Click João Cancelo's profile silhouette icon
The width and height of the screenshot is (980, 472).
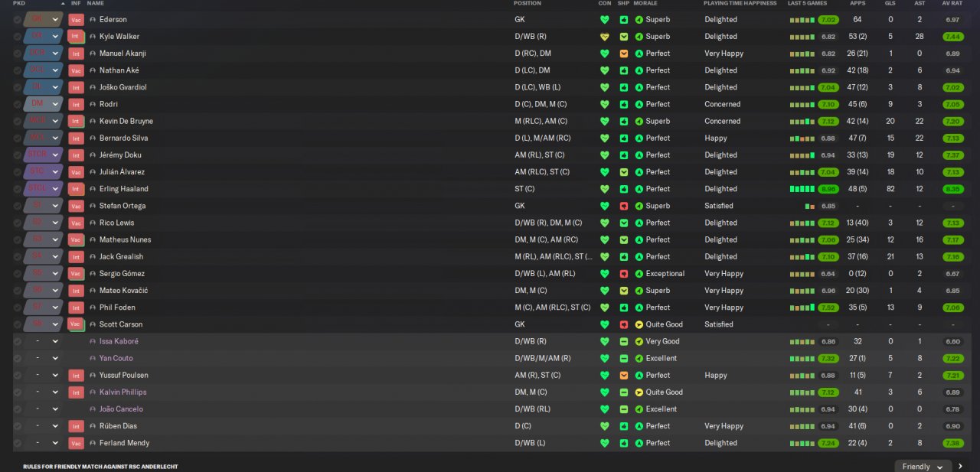click(93, 409)
